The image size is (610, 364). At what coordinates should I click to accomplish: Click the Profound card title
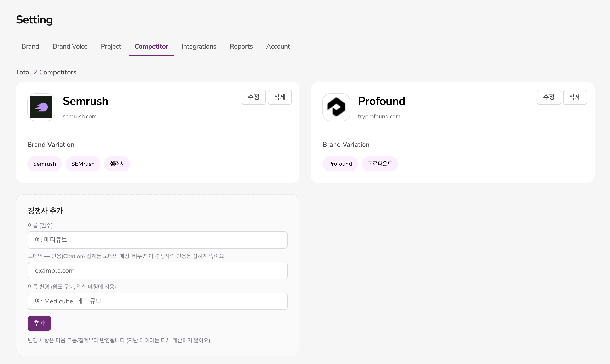tap(382, 101)
